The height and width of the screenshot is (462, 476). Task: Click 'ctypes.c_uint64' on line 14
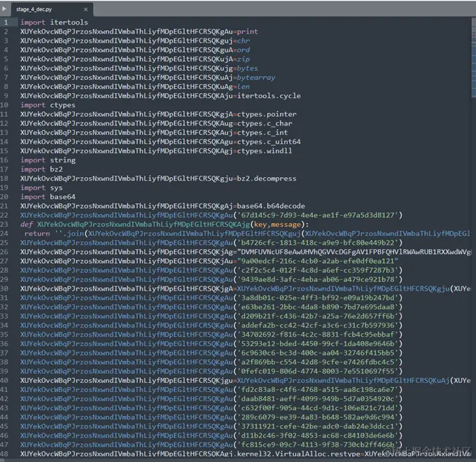(269, 142)
